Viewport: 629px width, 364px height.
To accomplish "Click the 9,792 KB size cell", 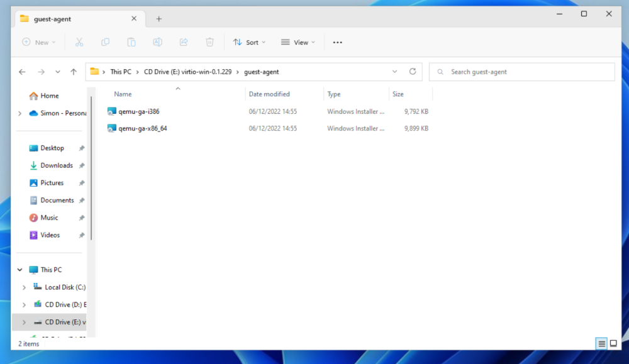I will click(416, 111).
